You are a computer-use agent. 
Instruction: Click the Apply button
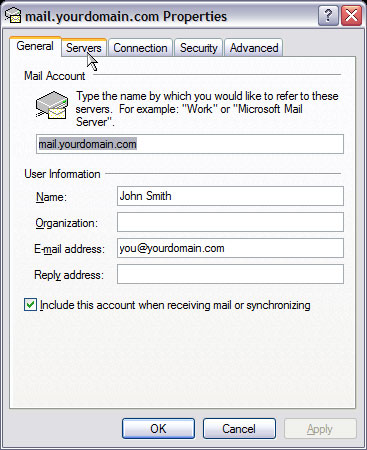320,428
